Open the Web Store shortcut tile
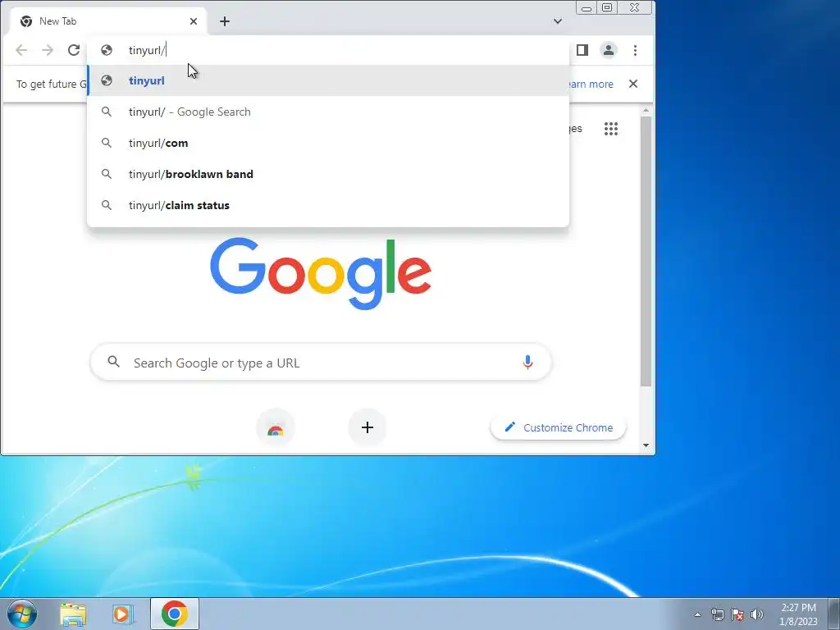 (276, 427)
